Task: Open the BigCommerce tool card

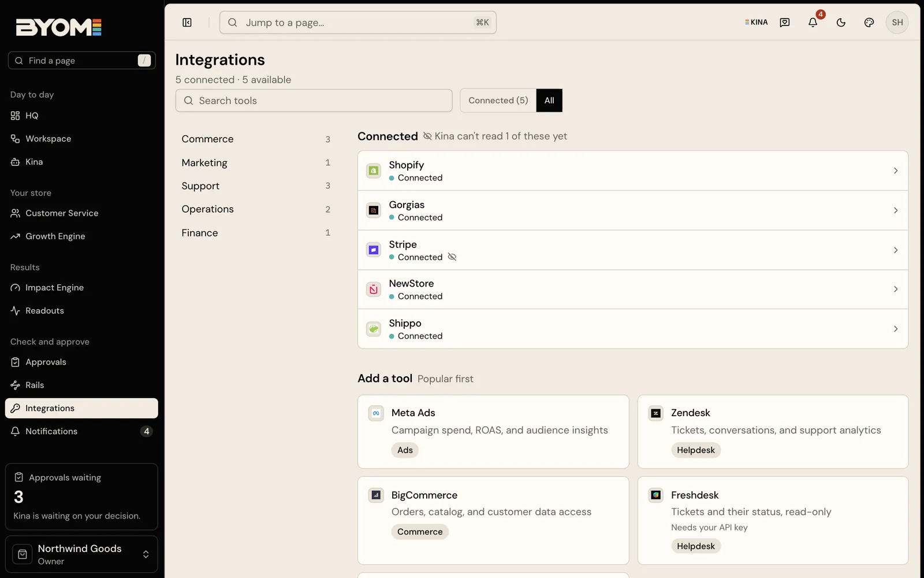Action: [493, 520]
